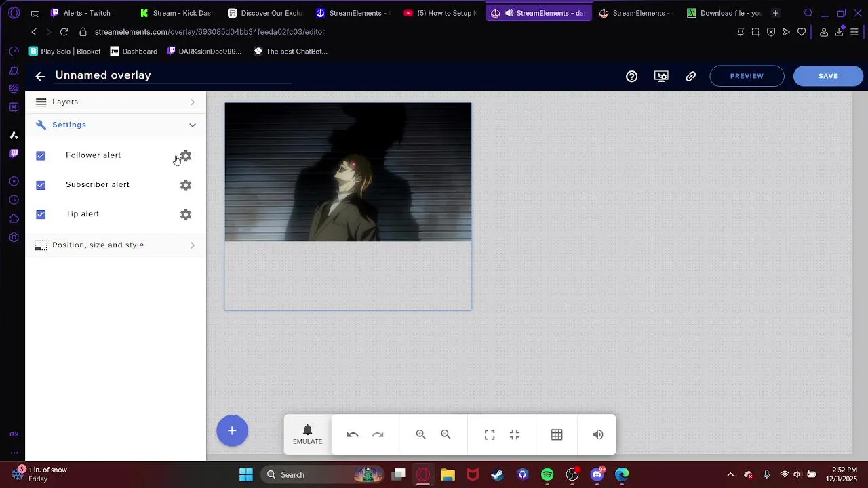Screen dimensions: 868x488
Task: Click the PREVIEW button
Action: [x=747, y=76]
